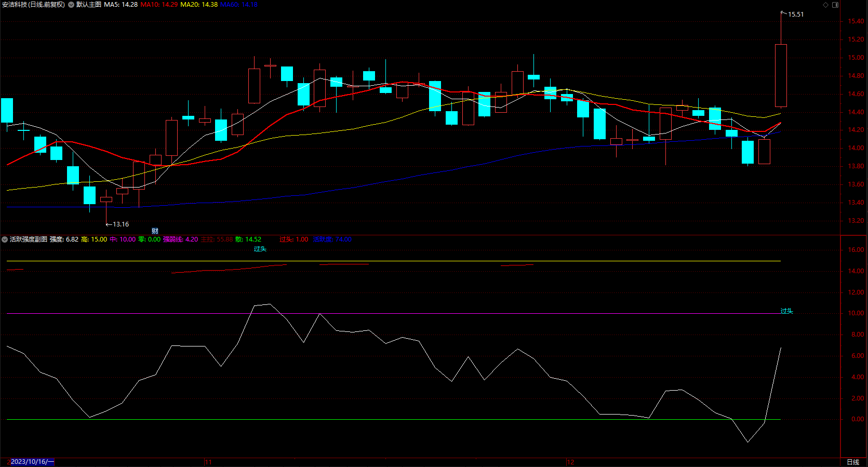868x467 pixels.
Task: Click the 14.00 price axis label in main chart
Action: click(856, 148)
